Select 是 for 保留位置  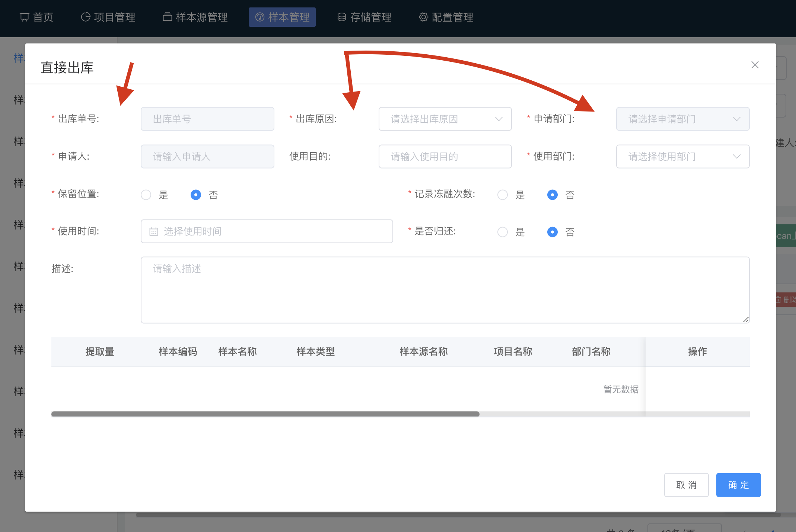point(146,195)
